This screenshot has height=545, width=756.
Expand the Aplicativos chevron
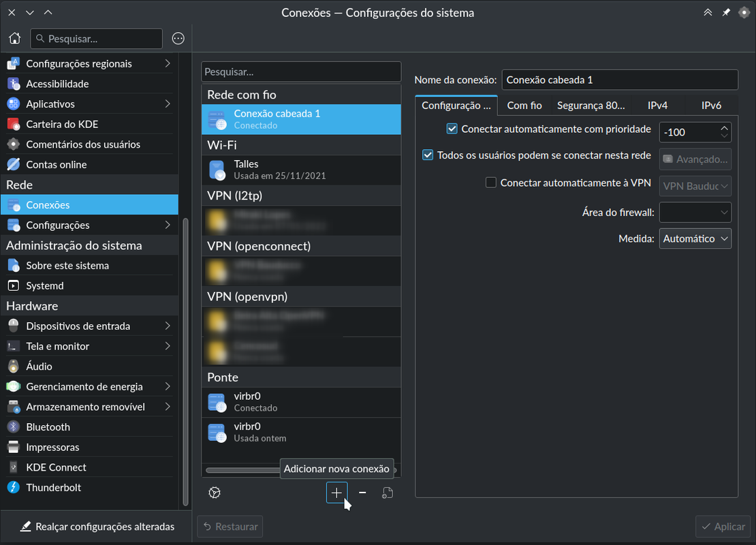(x=168, y=104)
